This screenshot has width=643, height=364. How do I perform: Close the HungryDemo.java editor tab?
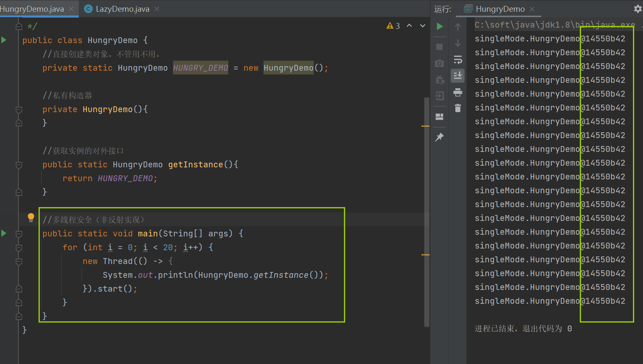71,9
